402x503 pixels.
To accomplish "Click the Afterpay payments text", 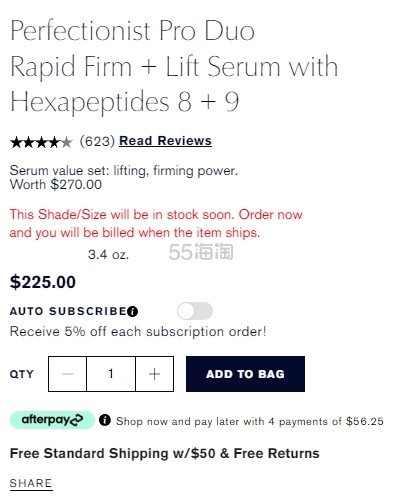I will 250,421.
